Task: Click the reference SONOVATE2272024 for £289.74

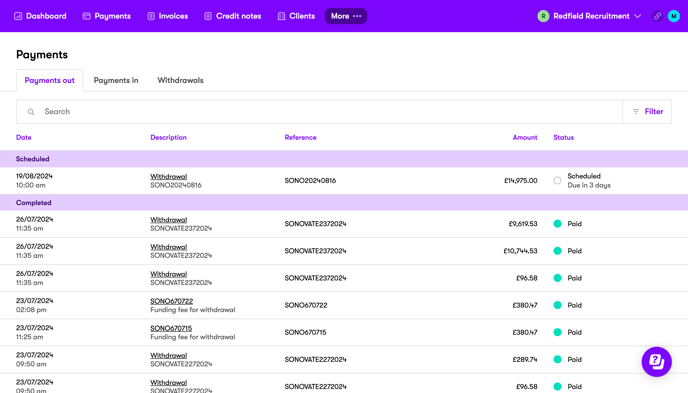Action: [315, 360]
